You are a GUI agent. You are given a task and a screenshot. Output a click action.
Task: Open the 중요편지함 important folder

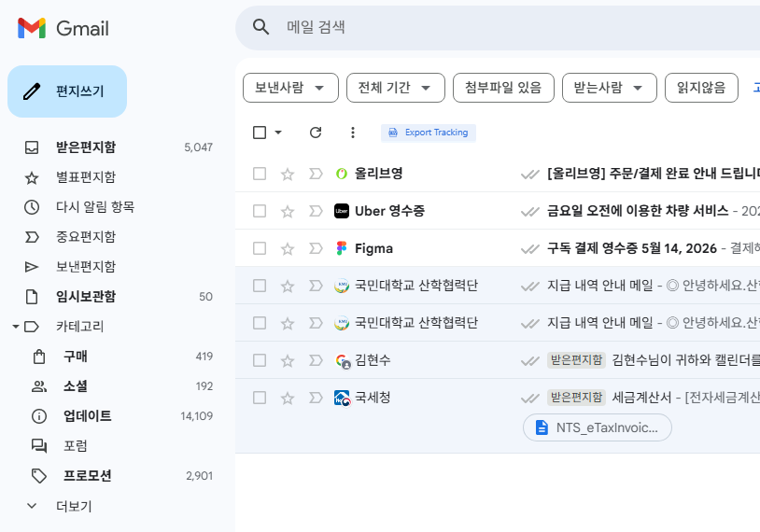coord(86,236)
